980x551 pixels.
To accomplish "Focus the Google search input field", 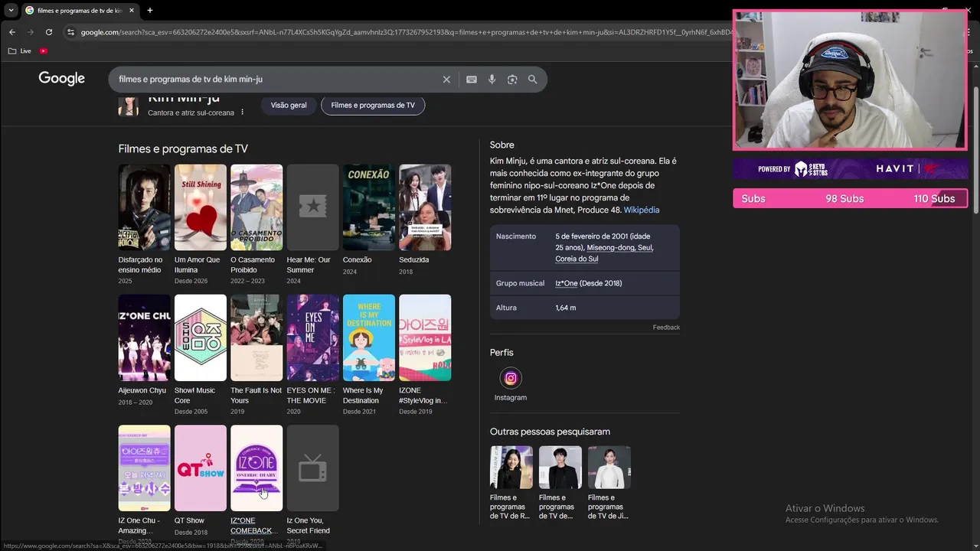I will click(276, 80).
